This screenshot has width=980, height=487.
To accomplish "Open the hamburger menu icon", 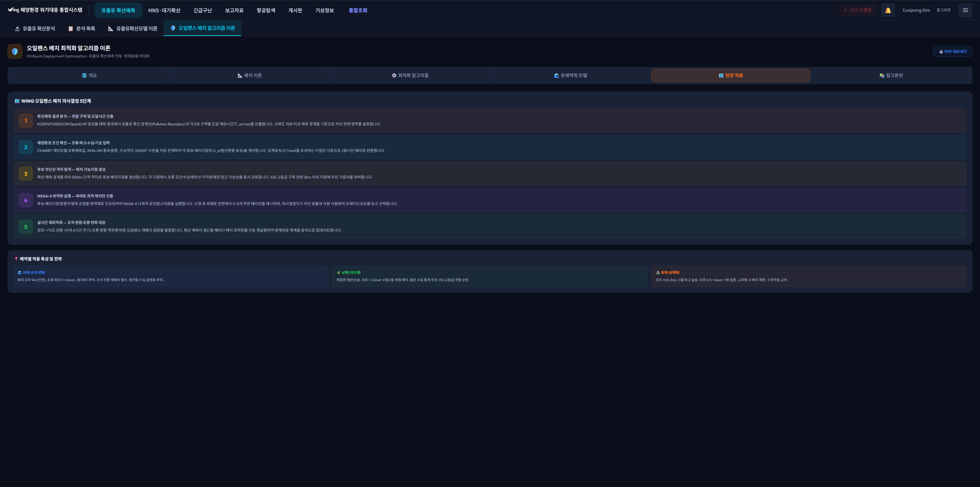I will coord(965,10).
